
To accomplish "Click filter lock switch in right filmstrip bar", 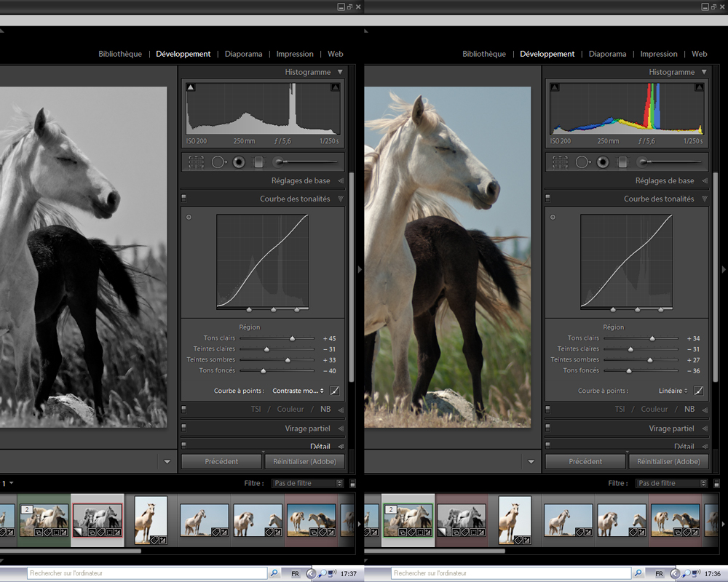I will coord(716,484).
